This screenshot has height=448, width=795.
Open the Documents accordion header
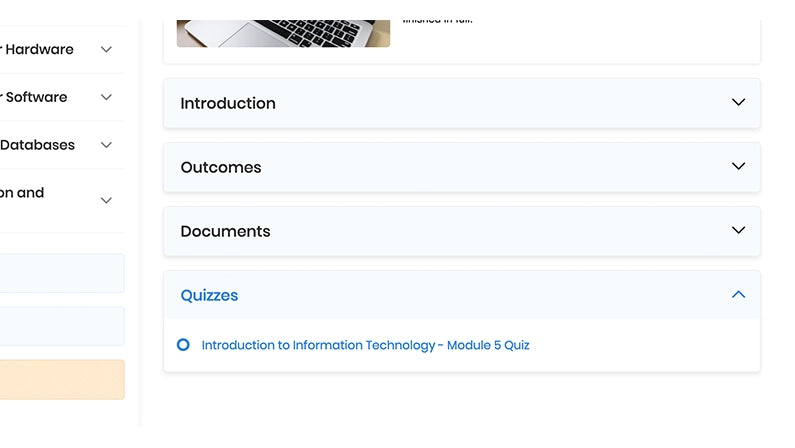[x=225, y=231]
